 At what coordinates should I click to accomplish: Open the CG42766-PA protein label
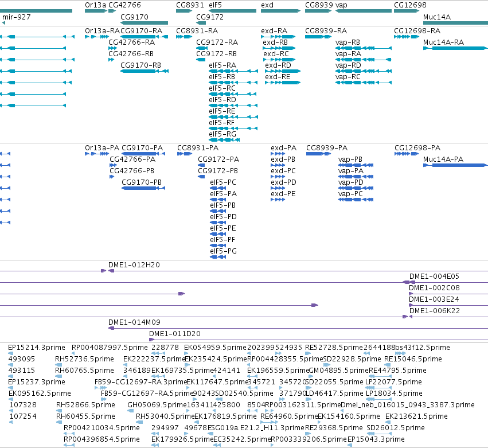click(x=132, y=159)
